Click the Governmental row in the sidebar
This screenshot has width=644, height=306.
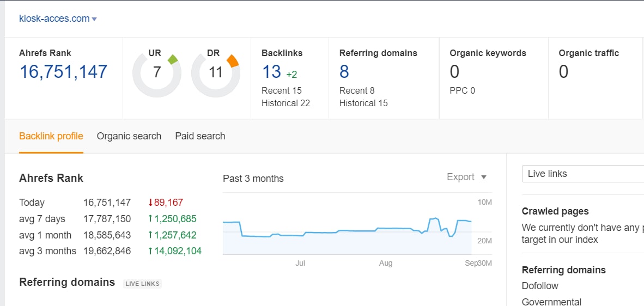(551, 302)
